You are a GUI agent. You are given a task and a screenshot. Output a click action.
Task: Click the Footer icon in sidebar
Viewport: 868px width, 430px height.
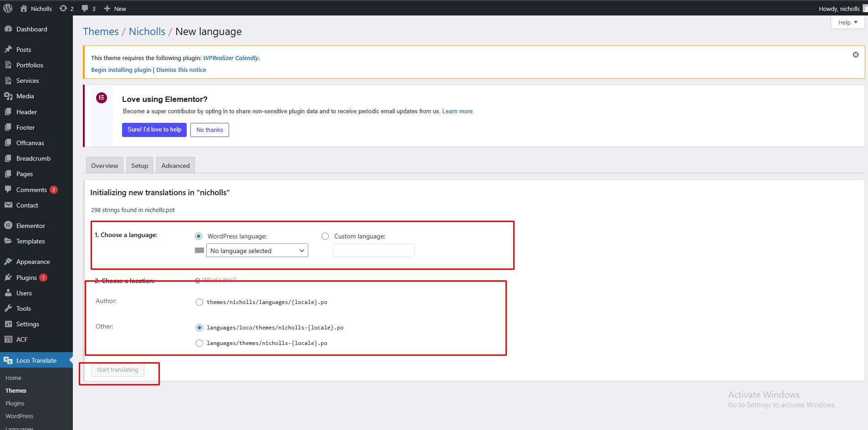[8, 127]
